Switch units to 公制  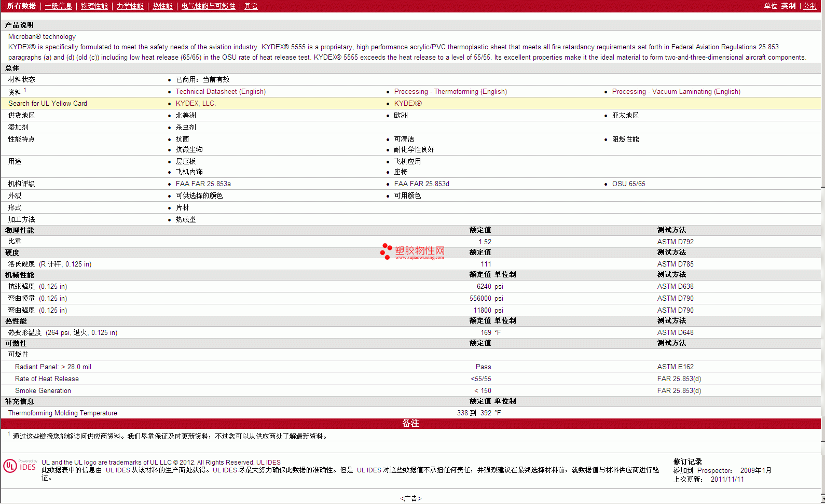point(810,6)
